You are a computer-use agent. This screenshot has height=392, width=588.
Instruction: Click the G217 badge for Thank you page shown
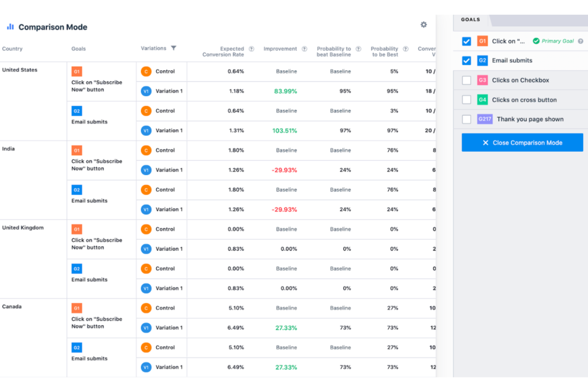pos(484,119)
